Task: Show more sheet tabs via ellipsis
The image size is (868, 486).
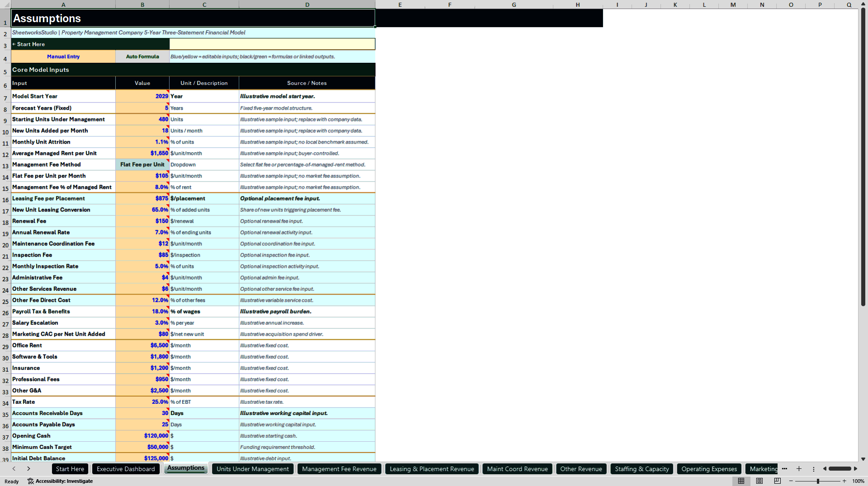Action: (x=784, y=469)
